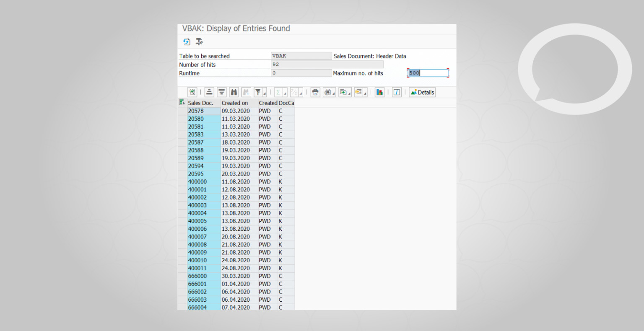Click the binoculars Find icon
644x331 pixels.
coord(234,92)
